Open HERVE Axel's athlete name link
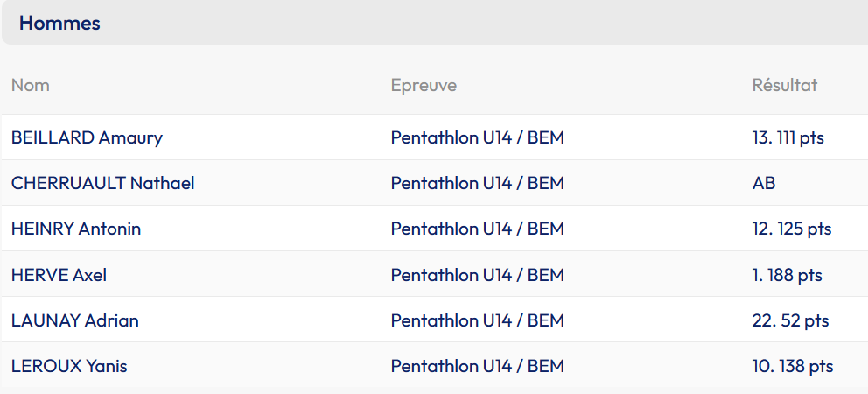Image resolution: width=868 pixels, height=394 pixels. pyautogui.click(x=59, y=275)
